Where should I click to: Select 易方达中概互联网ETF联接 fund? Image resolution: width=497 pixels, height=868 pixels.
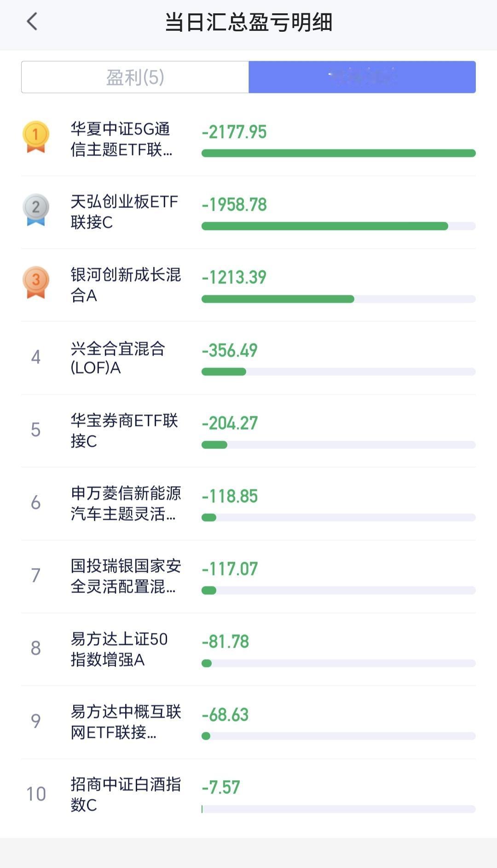(x=126, y=722)
